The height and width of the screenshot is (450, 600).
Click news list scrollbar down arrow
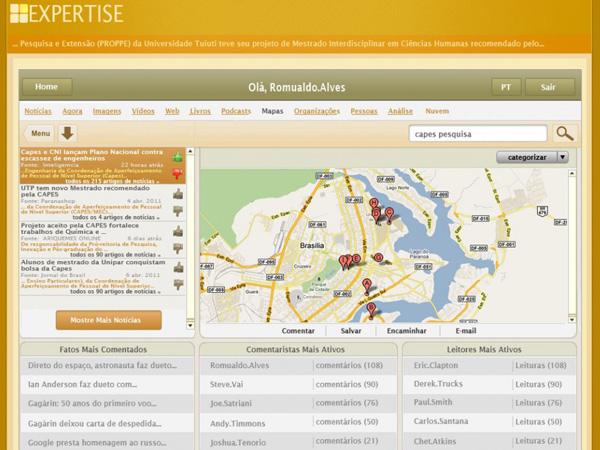(190, 326)
